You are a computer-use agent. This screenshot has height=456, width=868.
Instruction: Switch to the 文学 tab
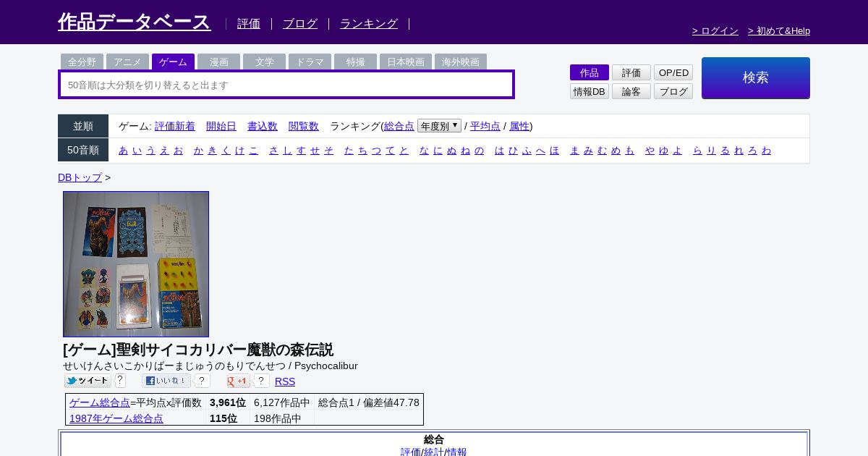pyautogui.click(x=264, y=62)
